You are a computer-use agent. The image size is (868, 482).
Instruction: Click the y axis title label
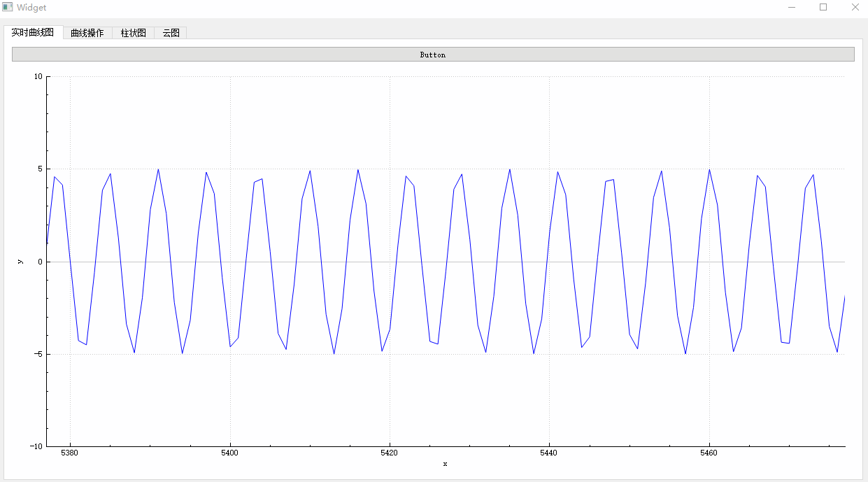point(20,262)
